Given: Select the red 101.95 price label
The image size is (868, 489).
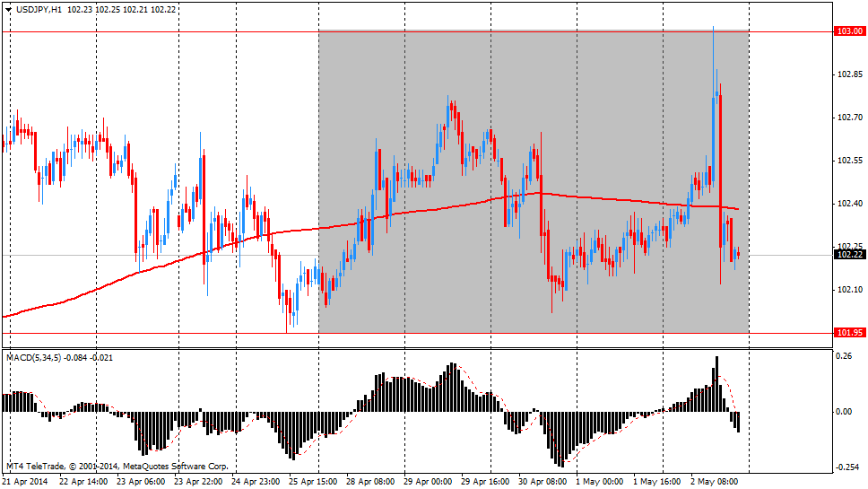Looking at the screenshot, I should pos(848,333).
